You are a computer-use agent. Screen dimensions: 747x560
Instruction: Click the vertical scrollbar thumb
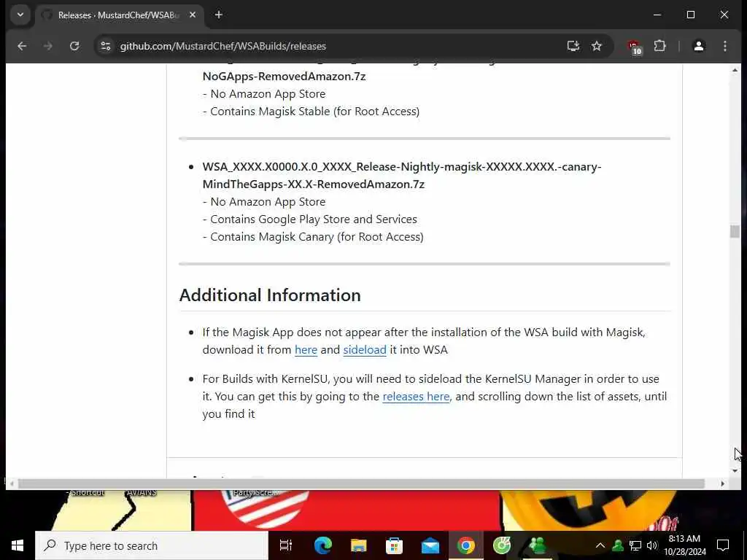click(735, 231)
